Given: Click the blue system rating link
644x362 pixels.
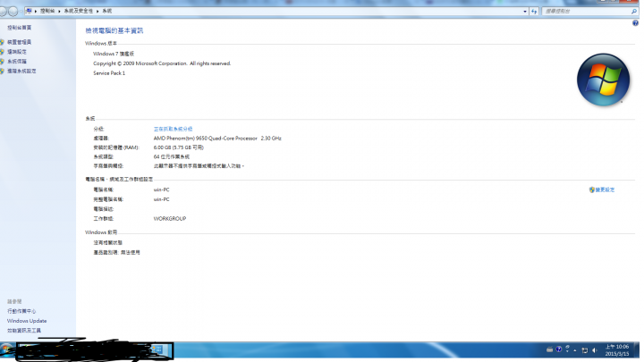Looking at the screenshot, I should pos(173,129).
